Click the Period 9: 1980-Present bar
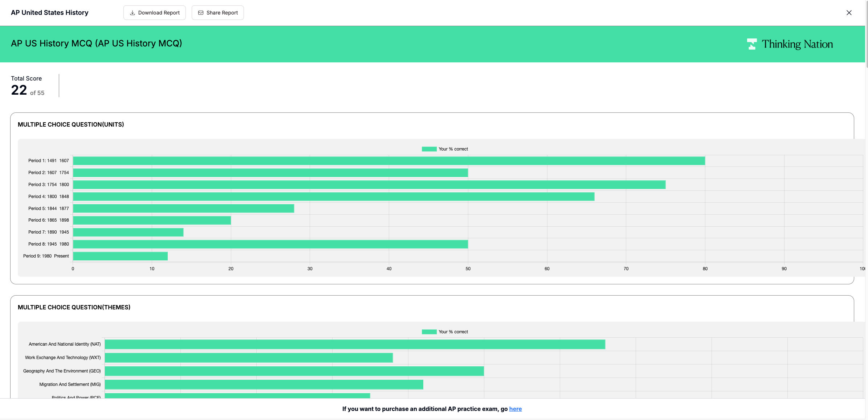868x420 pixels. [120, 256]
